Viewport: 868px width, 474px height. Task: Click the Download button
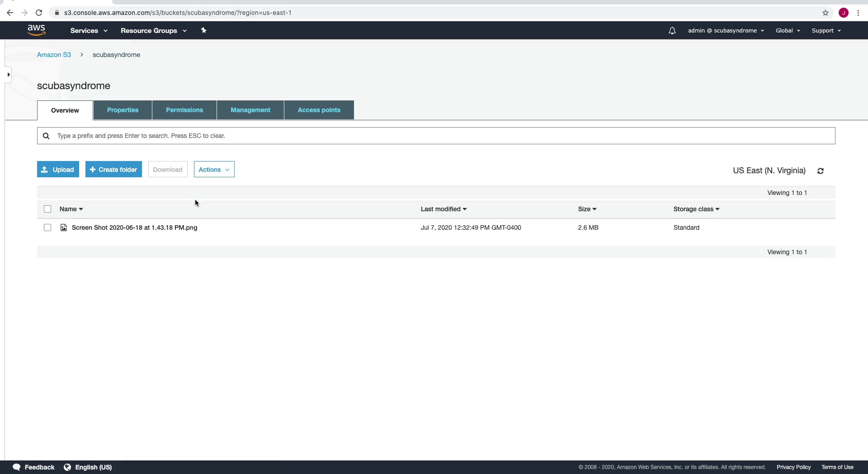click(x=168, y=170)
